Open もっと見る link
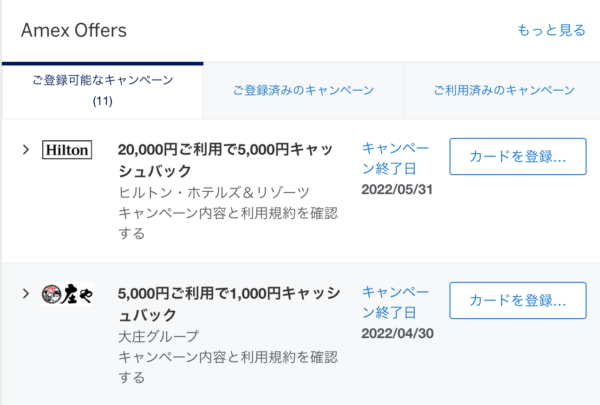This screenshot has height=405, width=600. (551, 30)
